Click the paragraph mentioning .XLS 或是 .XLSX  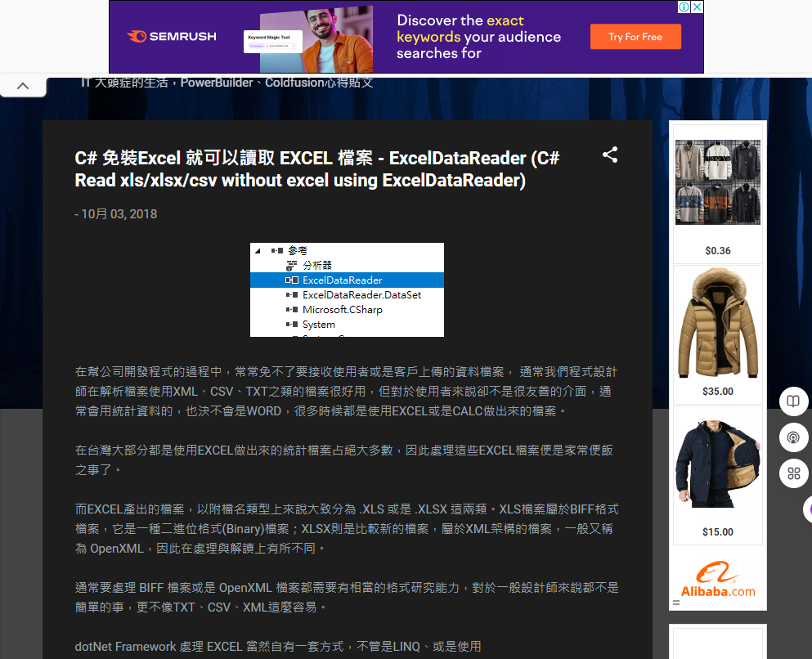click(347, 528)
